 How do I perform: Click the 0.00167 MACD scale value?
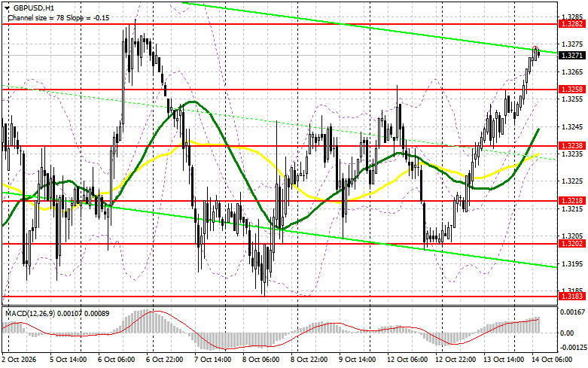click(x=572, y=312)
